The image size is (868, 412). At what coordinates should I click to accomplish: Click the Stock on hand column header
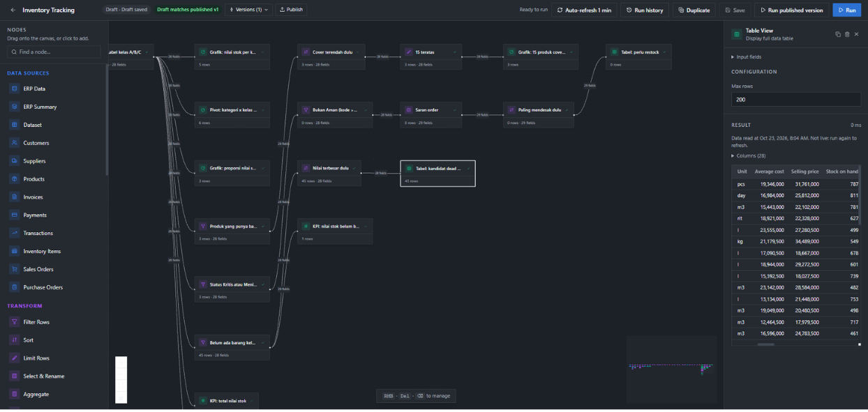coord(841,171)
